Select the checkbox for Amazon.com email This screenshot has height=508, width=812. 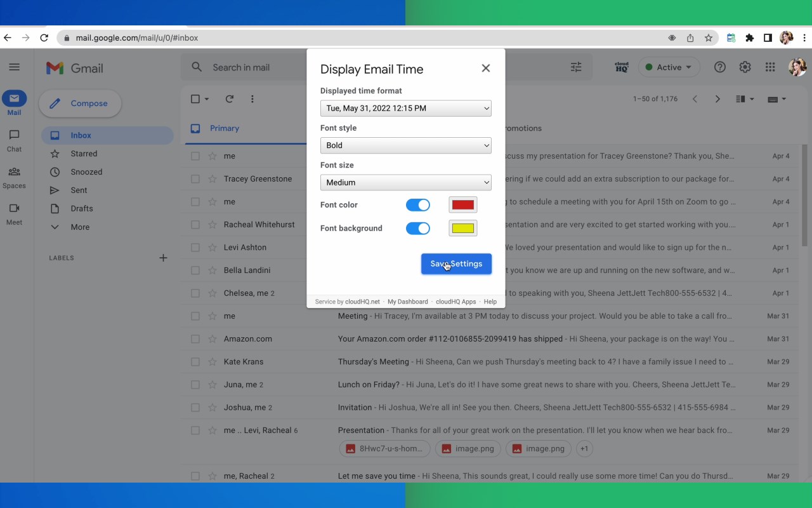[195, 339]
